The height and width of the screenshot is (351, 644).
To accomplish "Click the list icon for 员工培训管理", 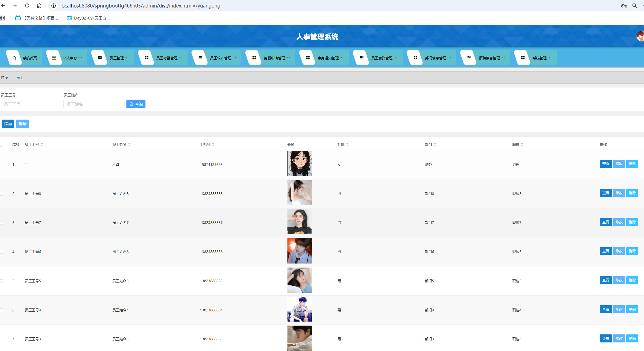I will pyautogui.click(x=200, y=58).
